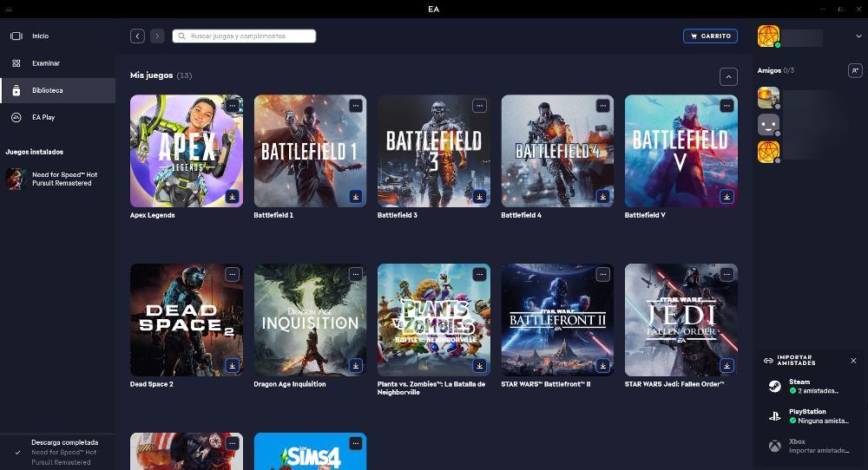Viewport: 868px width, 470px height.
Task: Download Apex Legends
Action: [232, 196]
